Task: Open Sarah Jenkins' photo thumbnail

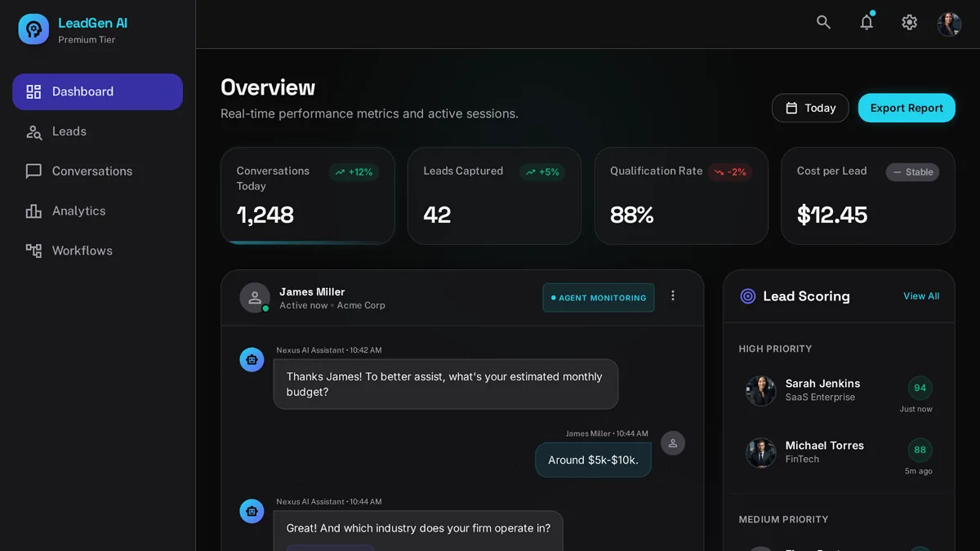Action: (761, 390)
